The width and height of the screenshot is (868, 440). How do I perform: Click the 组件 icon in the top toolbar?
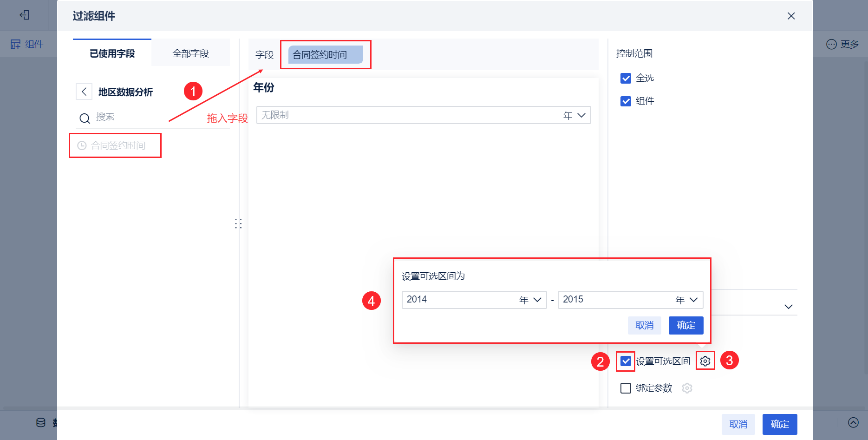pyautogui.click(x=16, y=44)
